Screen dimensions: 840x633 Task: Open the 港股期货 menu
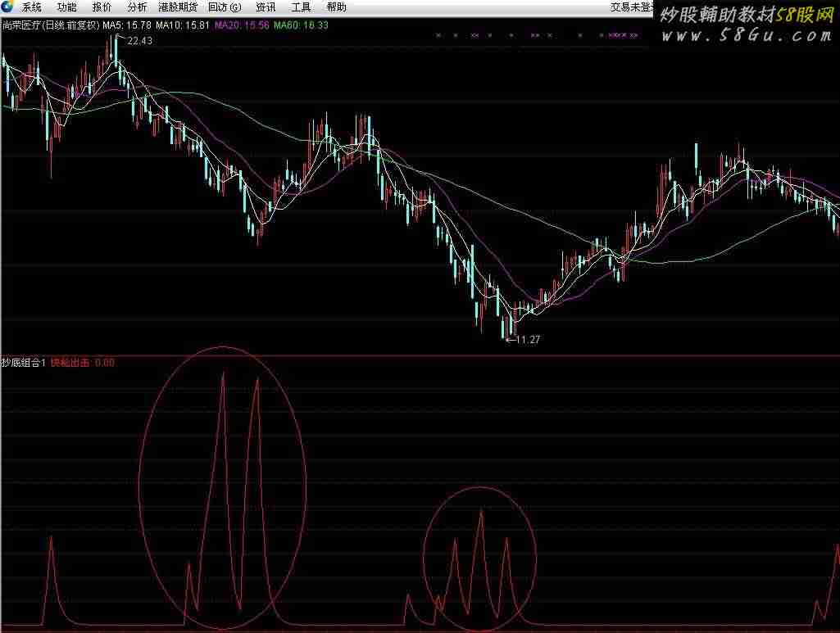click(178, 7)
